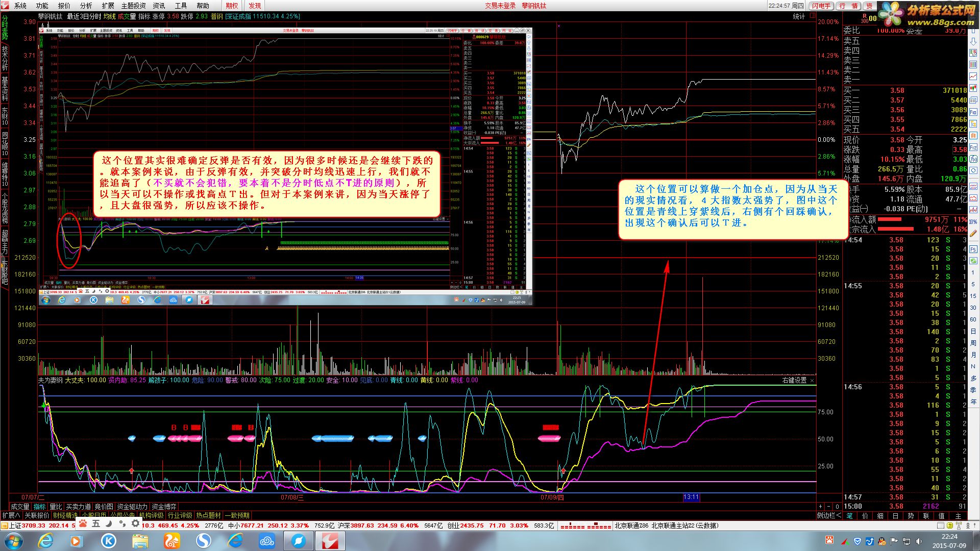Viewport: 980px width, 551px height.
Task: Click the + zoom button near sidebar toggle
Action: (820, 506)
